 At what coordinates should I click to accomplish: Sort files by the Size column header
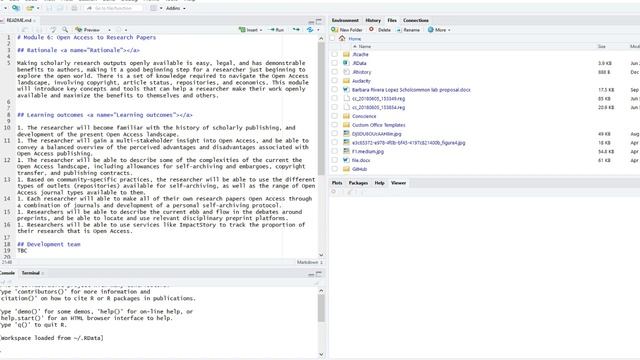pos(602,47)
